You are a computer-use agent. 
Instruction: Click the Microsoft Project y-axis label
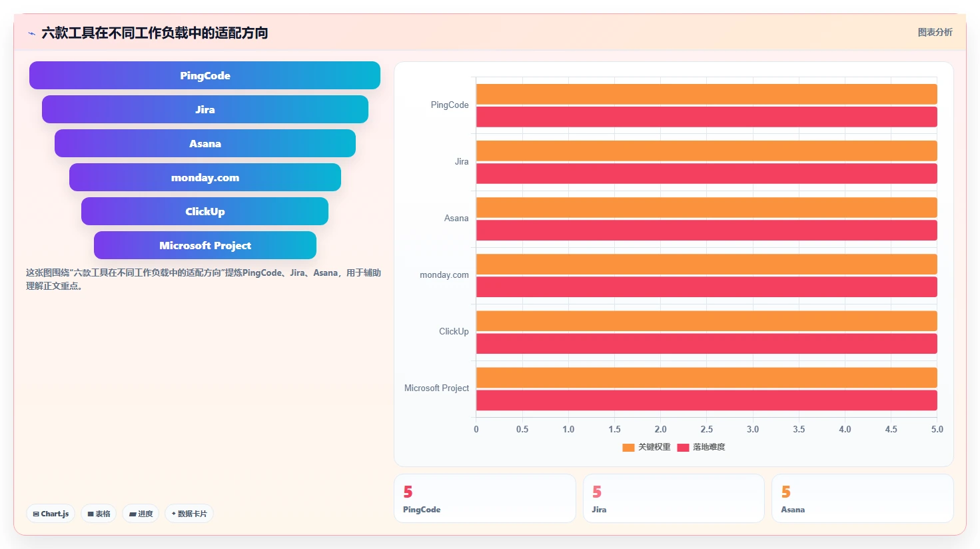436,388
